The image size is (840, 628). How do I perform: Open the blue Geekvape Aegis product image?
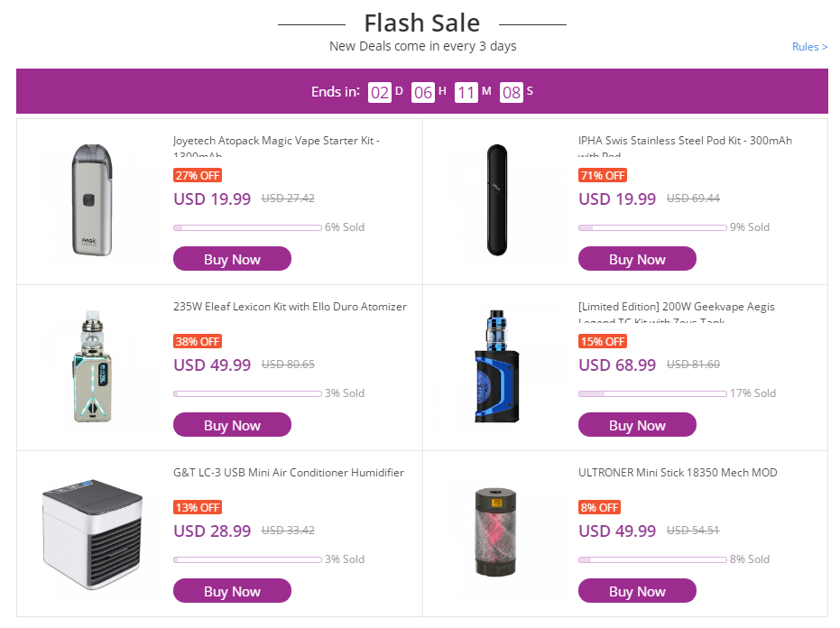tap(497, 366)
